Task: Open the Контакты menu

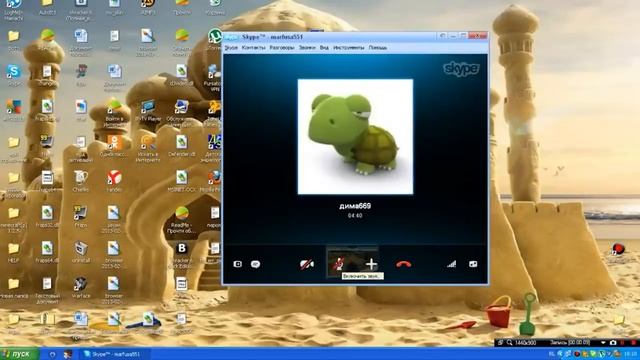Action: point(253,48)
